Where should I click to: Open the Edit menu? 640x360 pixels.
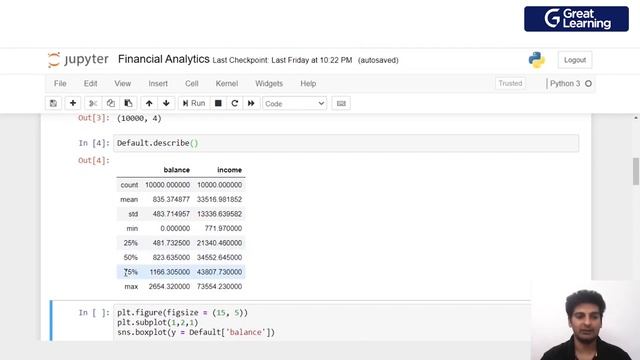(x=91, y=83)
